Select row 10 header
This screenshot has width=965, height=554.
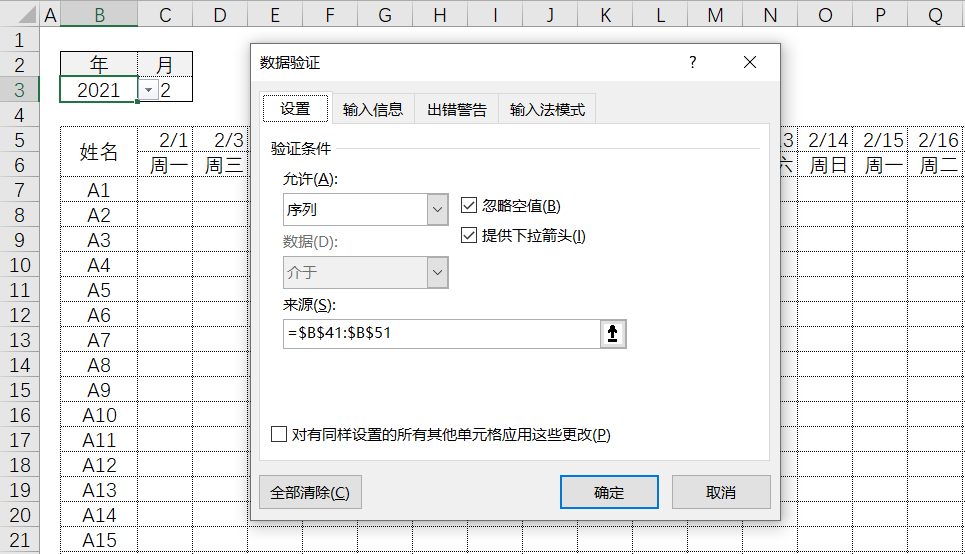tap(19, 265)
